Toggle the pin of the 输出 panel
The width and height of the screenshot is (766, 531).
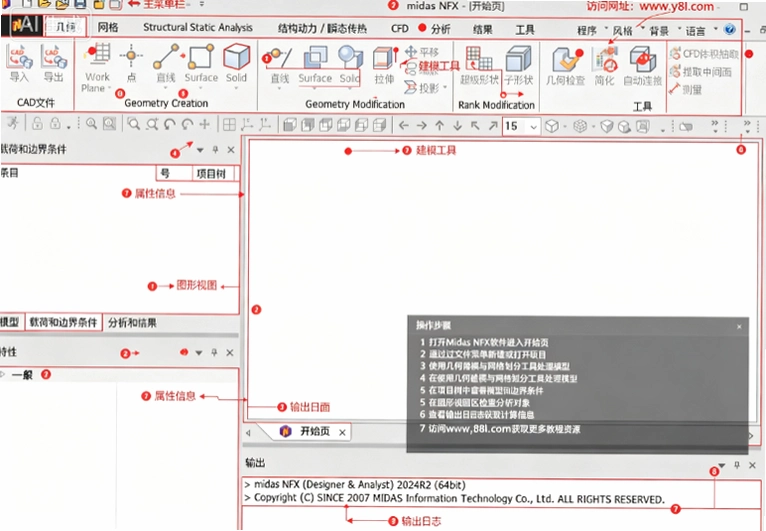pos(737,465)
